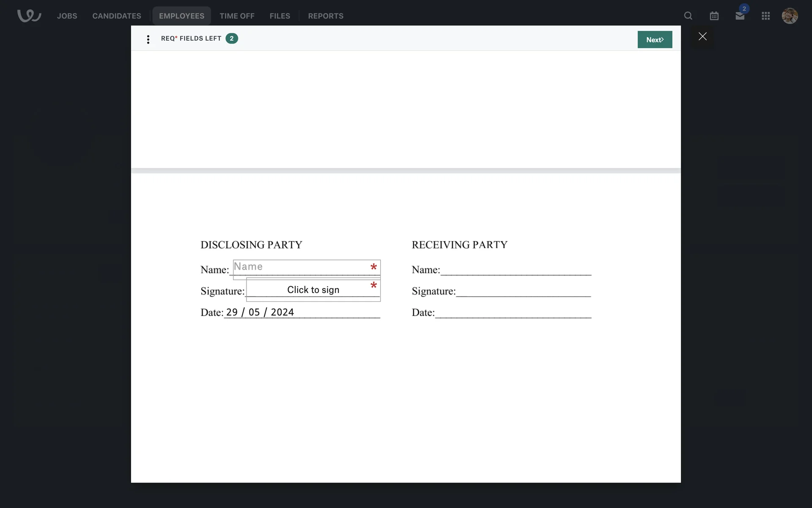Image resolution: width=812 pixels, height=508 pixels.
Task: Go to the Files section
Action: (280, 16)
